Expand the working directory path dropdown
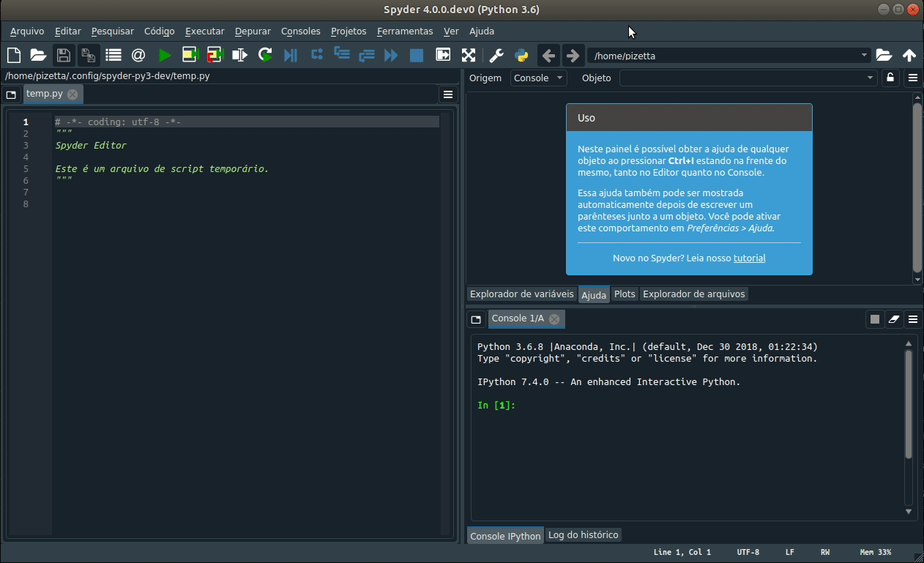The height and width of the screenshot is (563, 924). coord(863,56)
